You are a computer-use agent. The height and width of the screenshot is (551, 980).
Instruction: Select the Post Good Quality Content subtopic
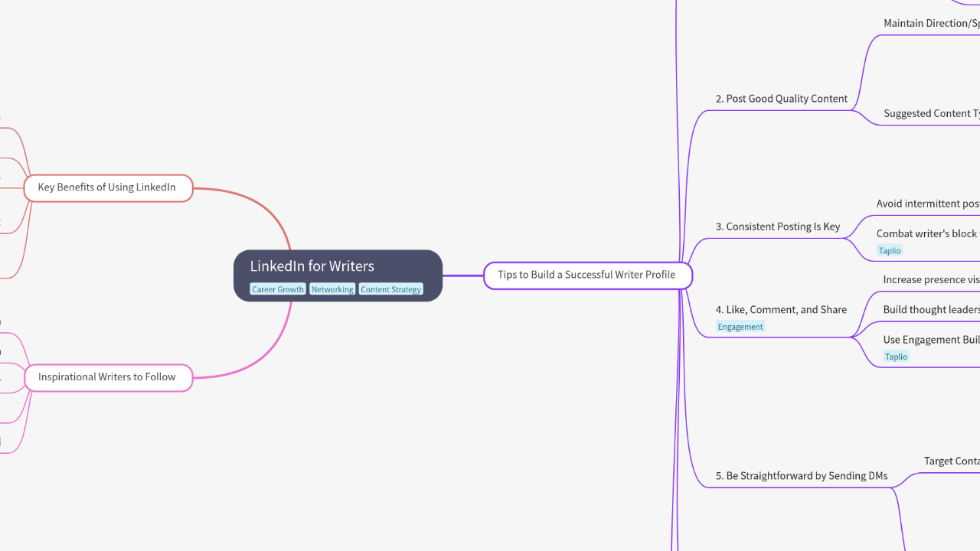[x=782, y=98]
